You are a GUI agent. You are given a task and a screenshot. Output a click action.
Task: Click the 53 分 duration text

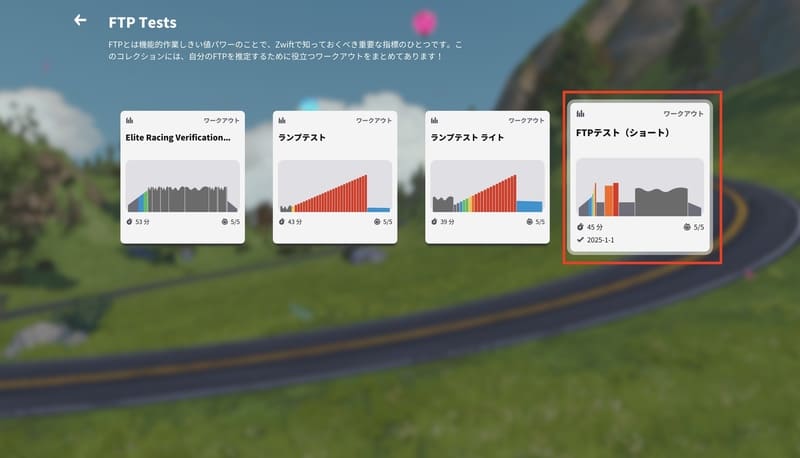pyautogui.click(x=142, y=222)
